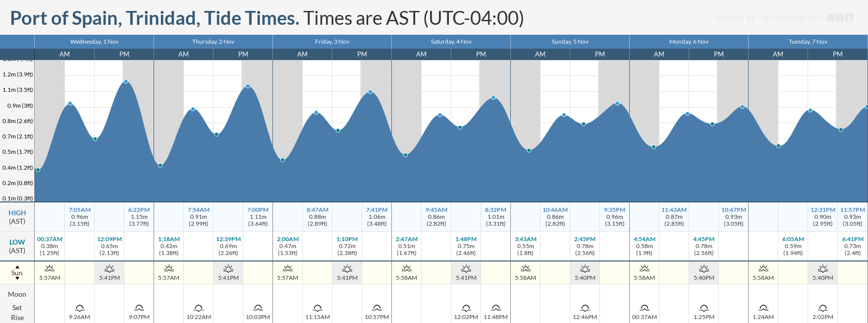Screen dimensions: 868x323
Task: Select the 7:00PM 1.11m high tide cell
Action: coord(258,217)
